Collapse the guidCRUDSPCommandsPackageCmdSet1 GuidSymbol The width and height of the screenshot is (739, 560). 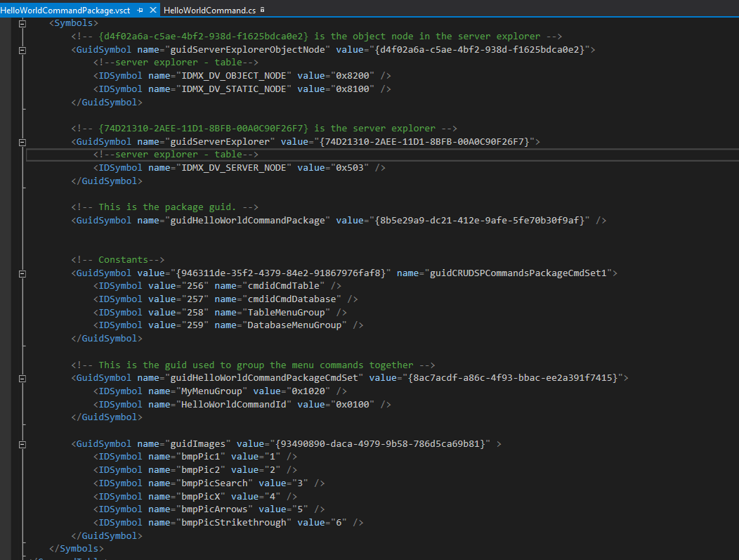click(x=22, y=272)
